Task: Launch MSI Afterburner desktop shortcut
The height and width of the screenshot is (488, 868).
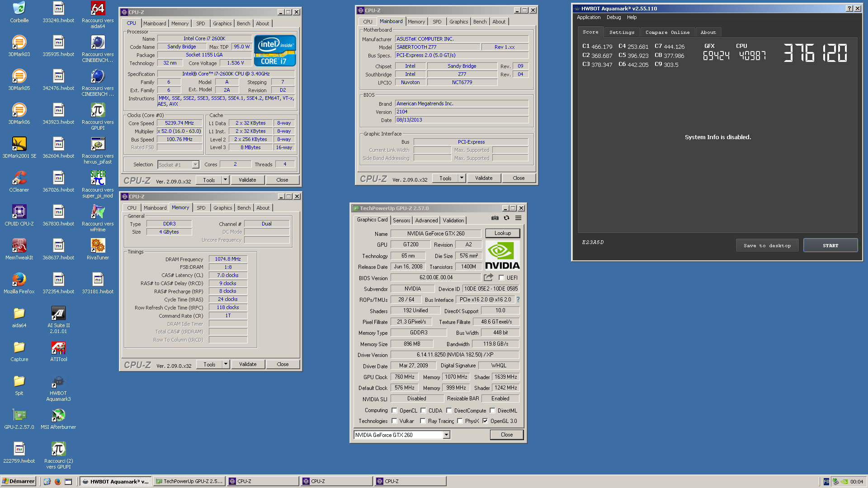Action: click(x=58, y=419)
